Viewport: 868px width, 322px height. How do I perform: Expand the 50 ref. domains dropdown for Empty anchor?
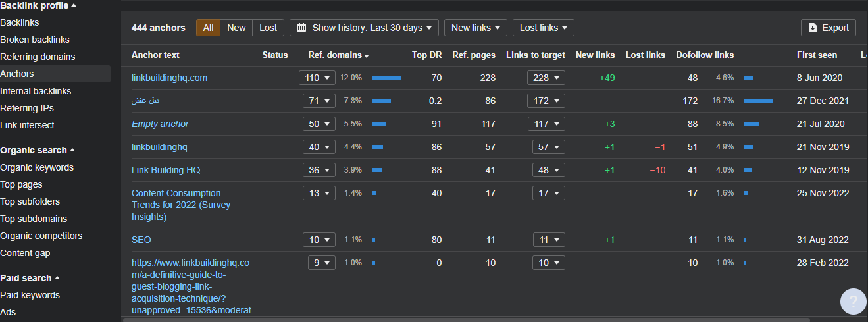[319, 124]
